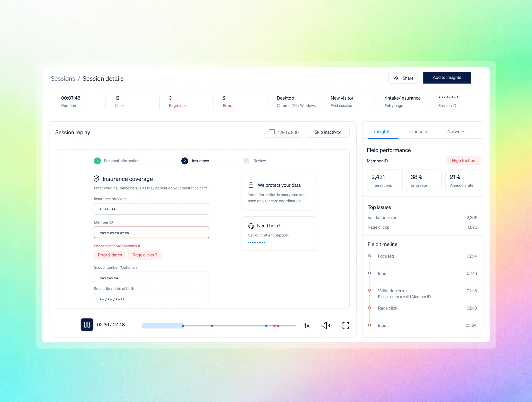The image size is (532, 402).
Task: Click the Error 2 times tag
Action: point(110,255)
